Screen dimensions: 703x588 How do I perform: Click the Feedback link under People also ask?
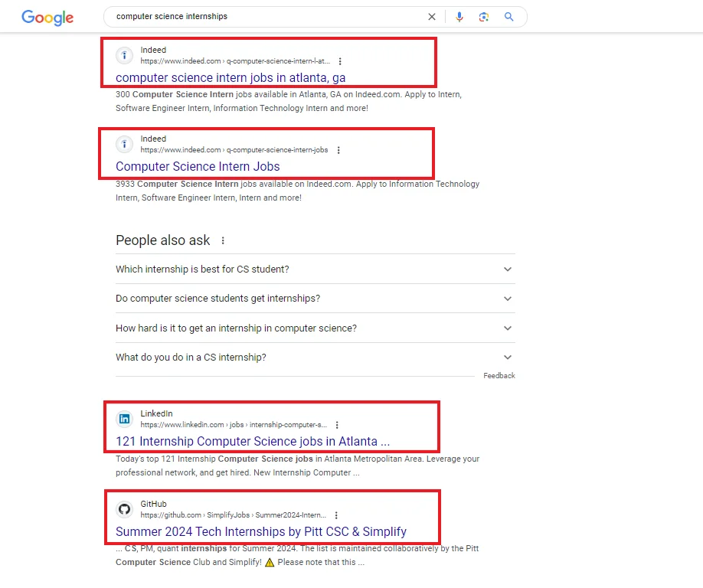point(499,376)
